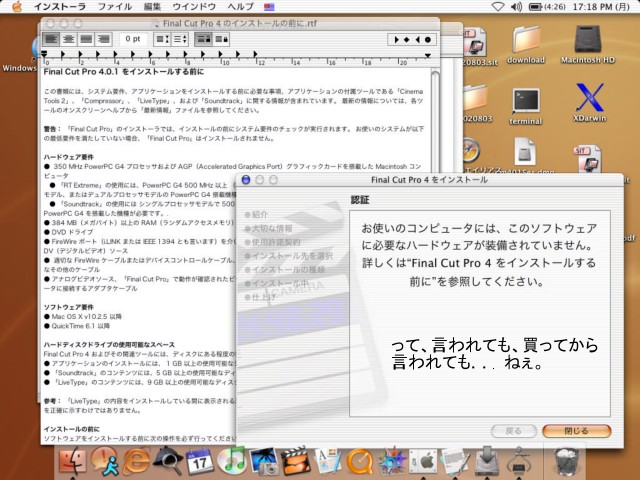Select the terminal icon on desktop
640x480 pixels.
tap(526, 106)
